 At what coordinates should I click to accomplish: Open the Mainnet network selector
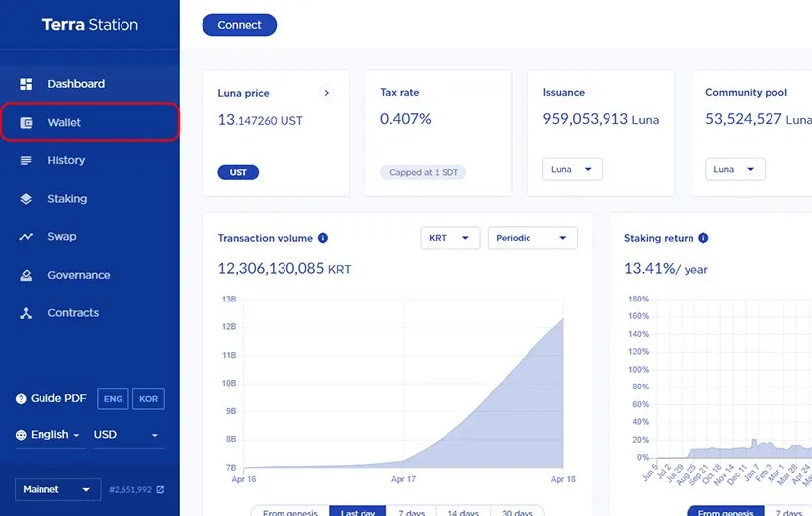coord(57,489)
